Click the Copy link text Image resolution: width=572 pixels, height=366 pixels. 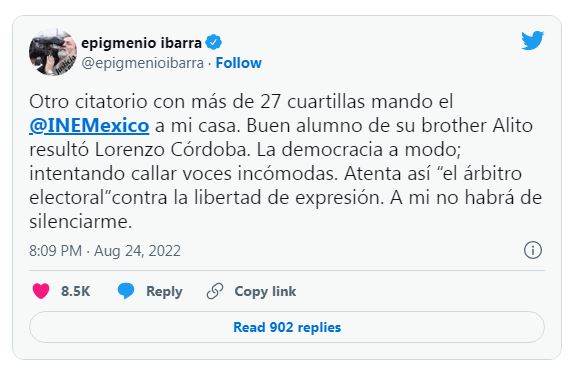pos(265,291)
